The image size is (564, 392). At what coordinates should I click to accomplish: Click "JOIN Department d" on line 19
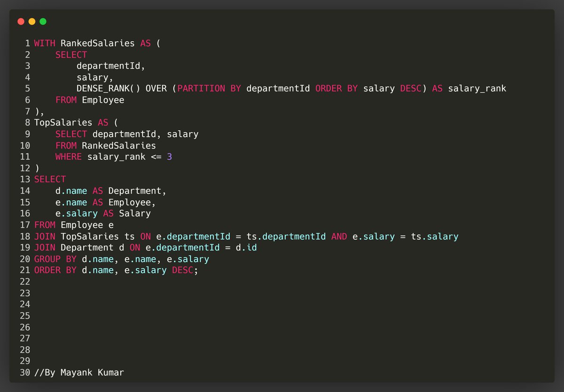click(79, 247)
